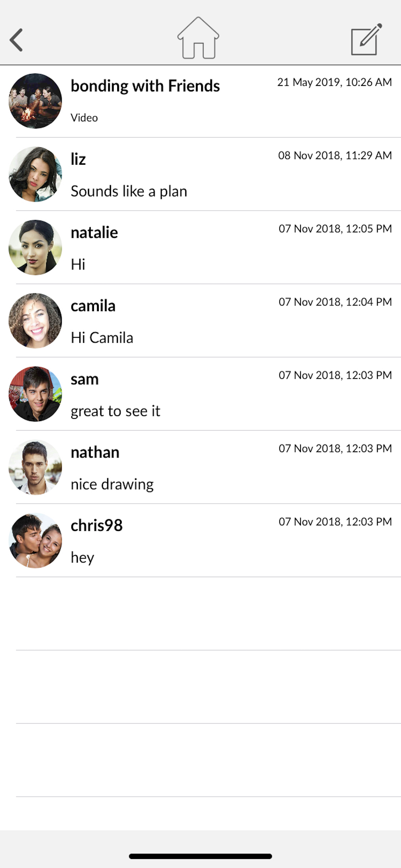Open the "nice drawing" message from nathan
Viewport: 401px width, 868px height.
[112, 484]
